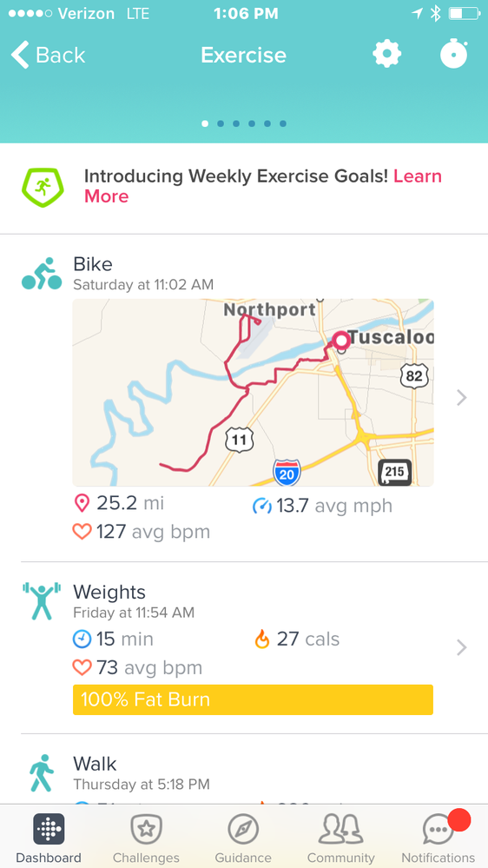488x868 pixels.
Task: Select the second page indicator dot
Action: click(x=221, y=123)
